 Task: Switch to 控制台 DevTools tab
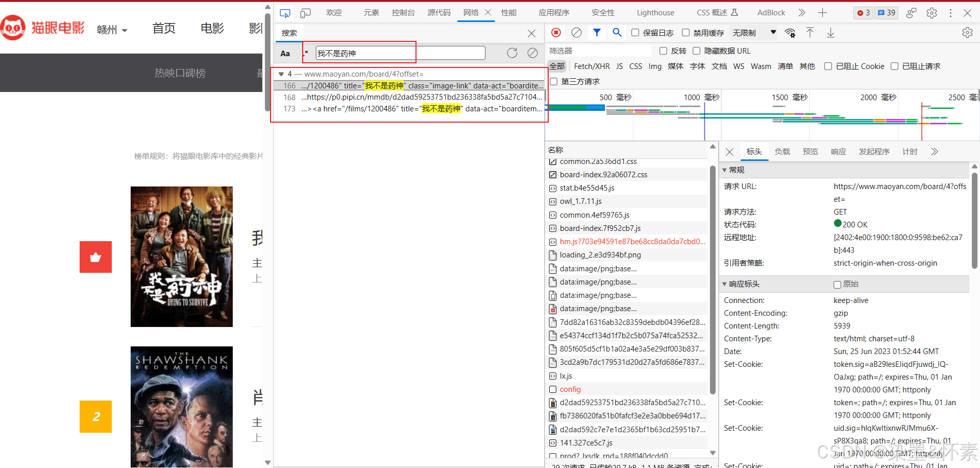[403, 13]
